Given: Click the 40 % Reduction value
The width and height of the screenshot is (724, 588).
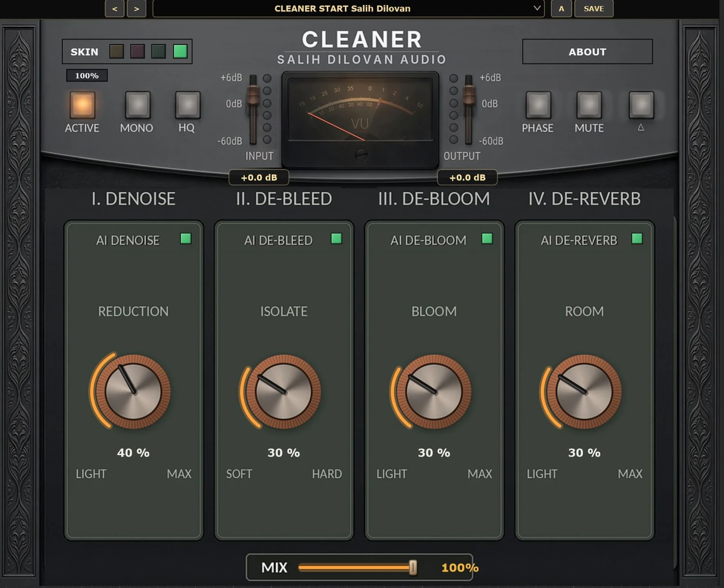Looking at the screenshot, I should tap(133, 453).
